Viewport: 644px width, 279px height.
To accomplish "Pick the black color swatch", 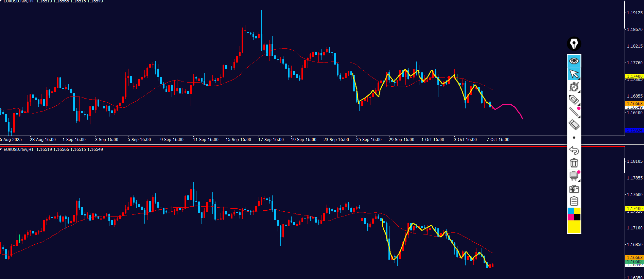I will (x=577, y=217).
